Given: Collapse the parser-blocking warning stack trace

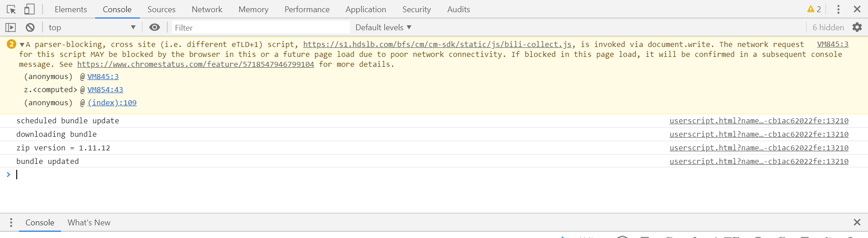Looking at the screenshot, I should tap(22, 45).
